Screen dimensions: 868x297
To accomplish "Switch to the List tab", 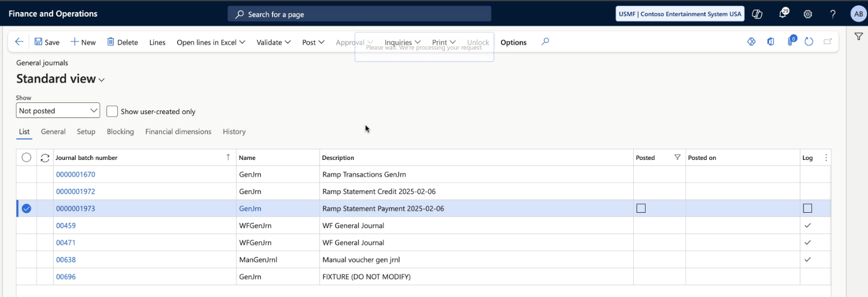I will point(25,132).
